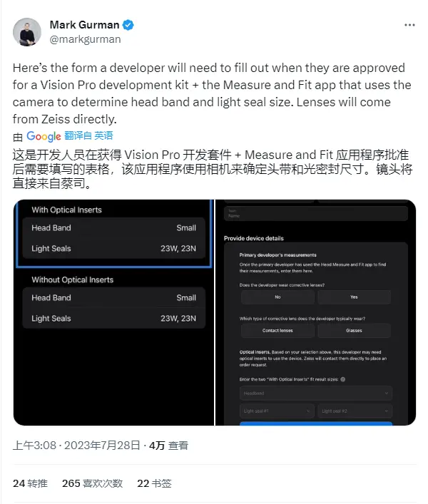428x504 pixels.
Task: View the 24 转推 retweets list
Action: pos(30,483)
